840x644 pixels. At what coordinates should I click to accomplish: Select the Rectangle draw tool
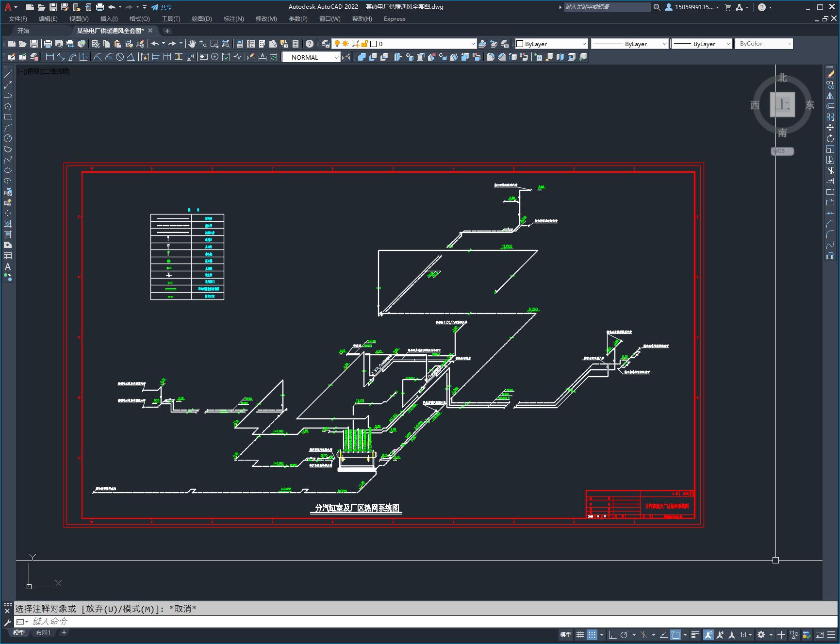point(8,117)
